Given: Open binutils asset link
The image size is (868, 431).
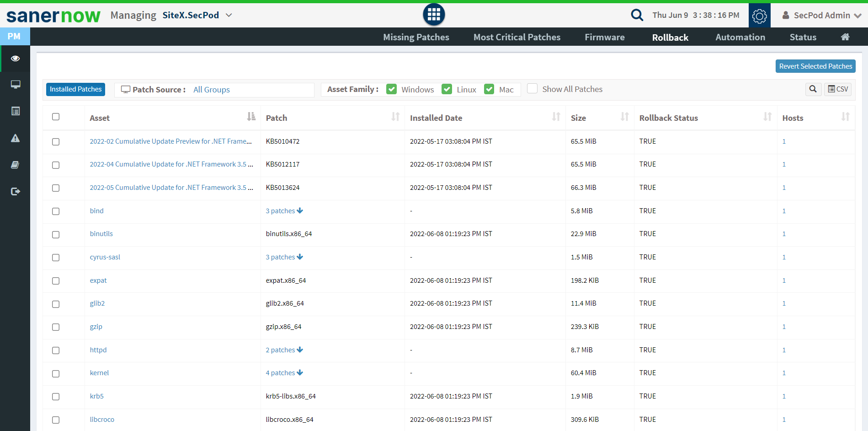Looking at the screenshot, I should click(x=101, y=234).
